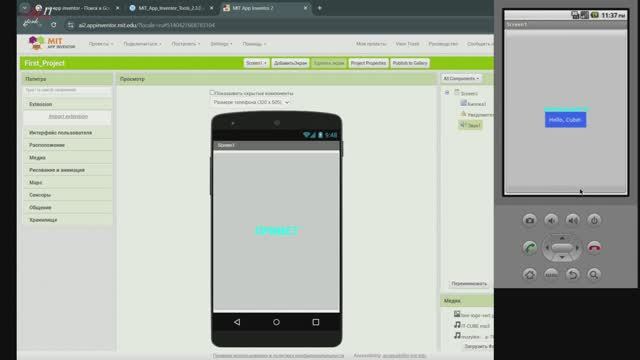Expand the Extension palette section

point(68,104)
